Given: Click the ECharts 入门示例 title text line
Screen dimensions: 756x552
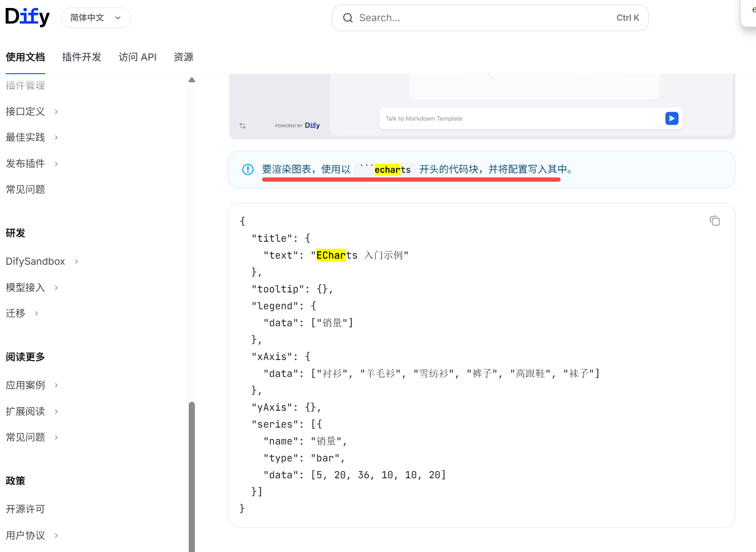Looking at the screenshot, I should point(336,255).
